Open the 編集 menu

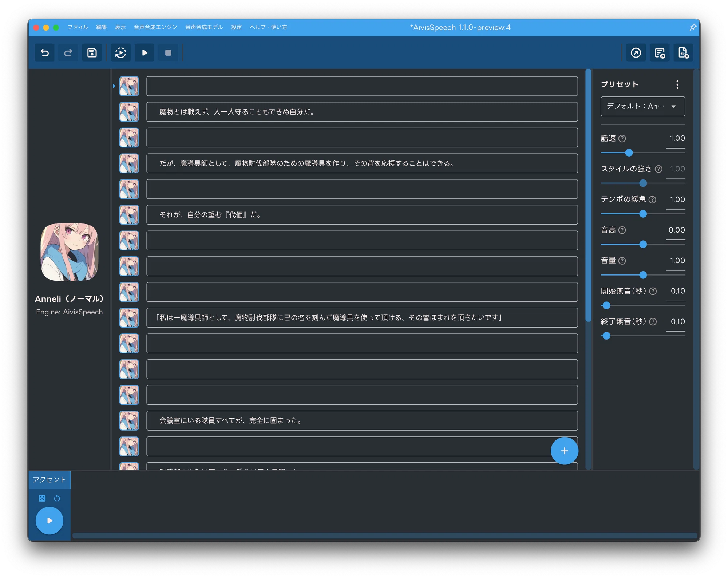click(102, 27)
